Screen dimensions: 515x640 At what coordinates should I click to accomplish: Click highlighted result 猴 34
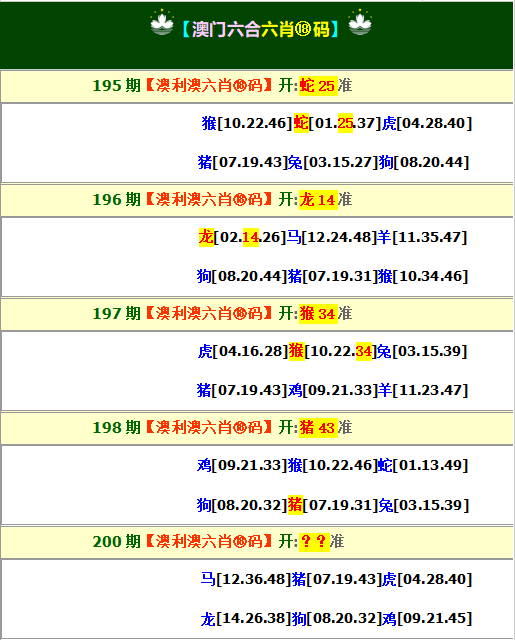coord(318,313)
